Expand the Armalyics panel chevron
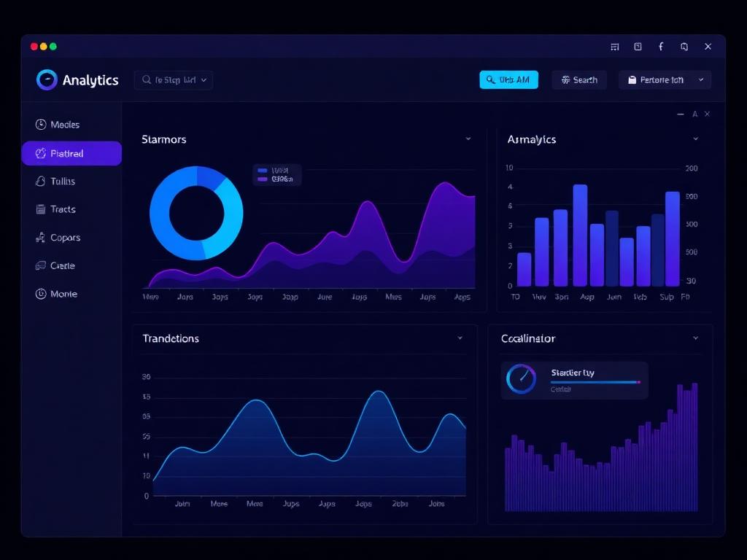Viewport: 747px width, 560px height. click(695, 139)
